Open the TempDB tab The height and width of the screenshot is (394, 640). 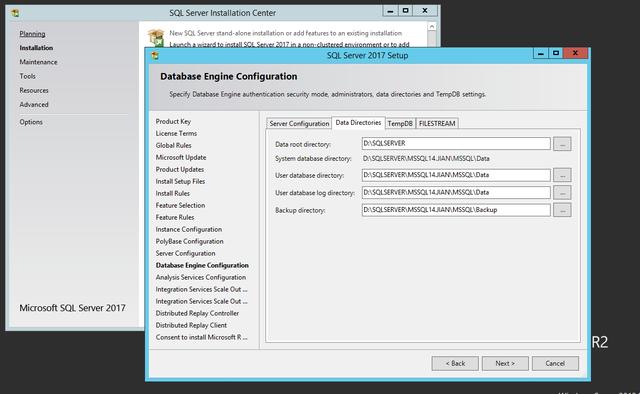tap(400, 123)
